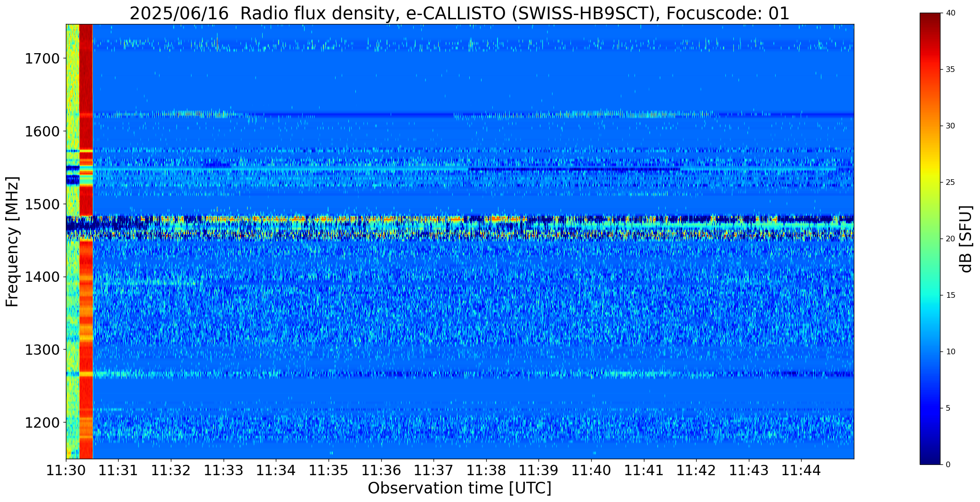This screenshot has height=502, width=980.
Task: Click the 11:37 time tick label
Action: click(434, 470)
